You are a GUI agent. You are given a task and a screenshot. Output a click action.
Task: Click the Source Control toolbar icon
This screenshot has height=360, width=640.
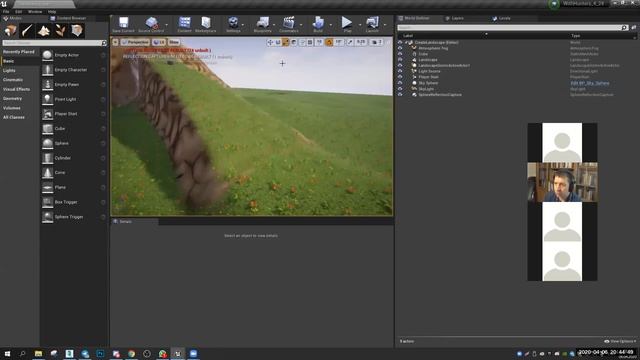pos(151,24)
